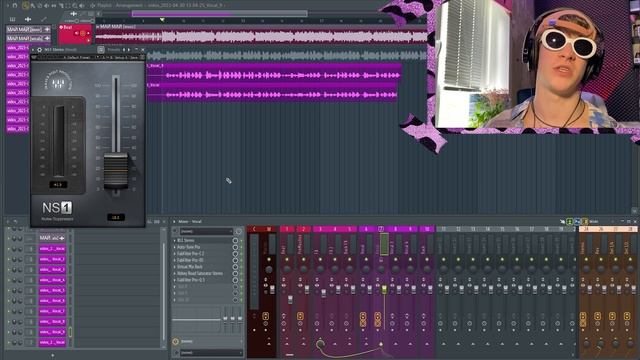Expand the NS1 Stereo slot arrow
This screenshot has width=640, height=360.
click(175, 240)
